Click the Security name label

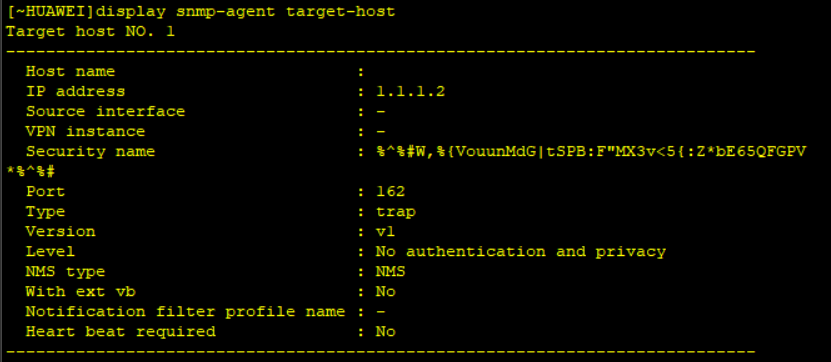90,152
